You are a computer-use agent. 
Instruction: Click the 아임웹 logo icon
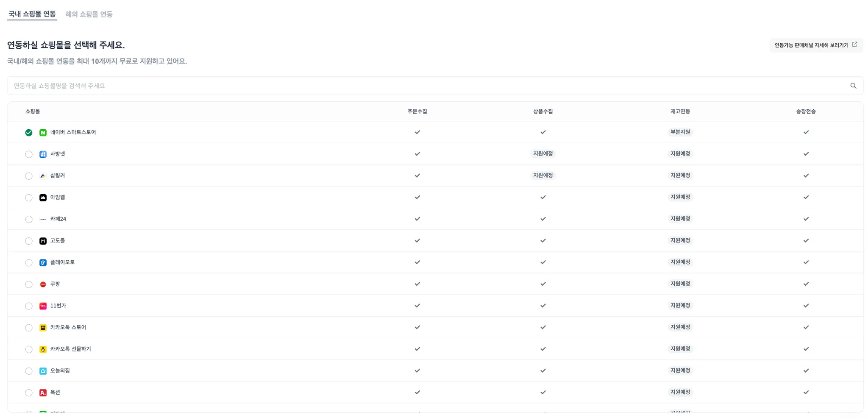(x=43, y=198)
